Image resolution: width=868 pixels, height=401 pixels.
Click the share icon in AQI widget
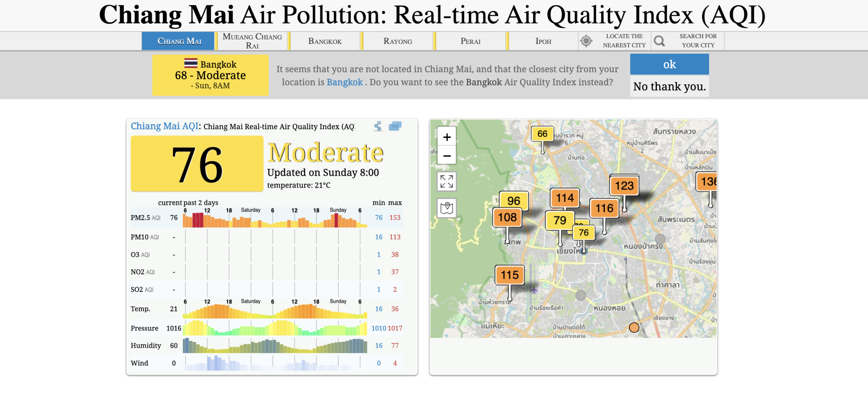point(378,126)
